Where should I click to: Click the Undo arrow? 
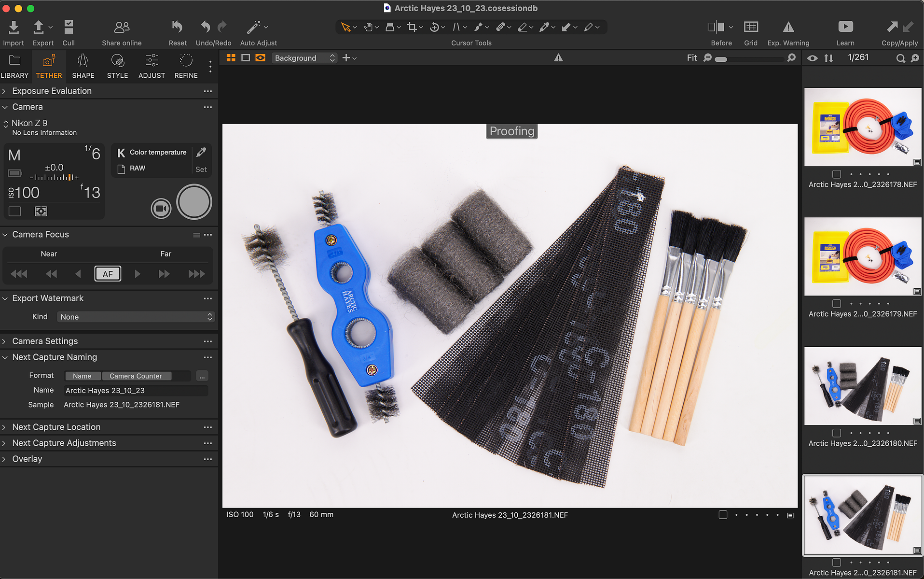tap(206, 27)
